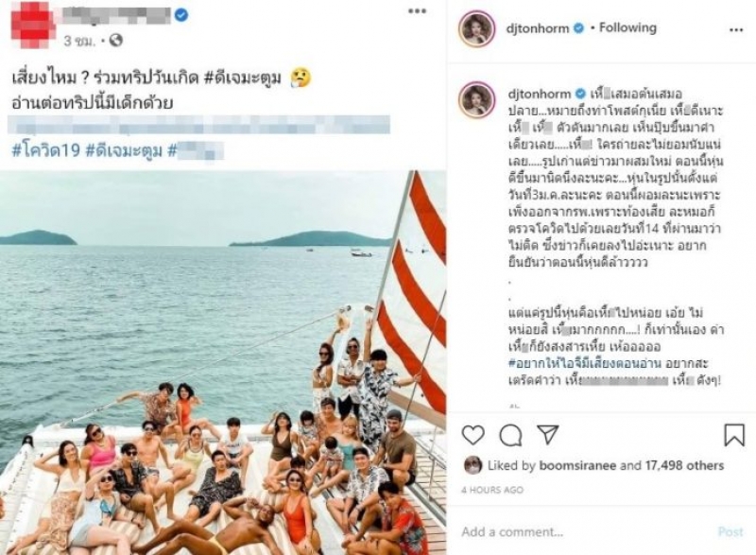Click the djtonhorm username in the header
Image resolution: width=756 pixels, height=555 pixels.
[538, 28]
